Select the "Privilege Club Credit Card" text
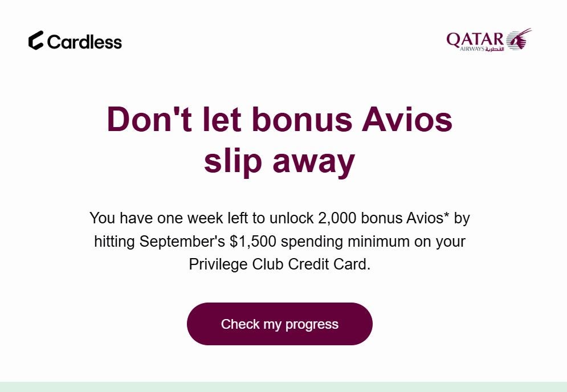Viewport: 567px width, 392px height. pyautogui.click(x=280, y=264)
